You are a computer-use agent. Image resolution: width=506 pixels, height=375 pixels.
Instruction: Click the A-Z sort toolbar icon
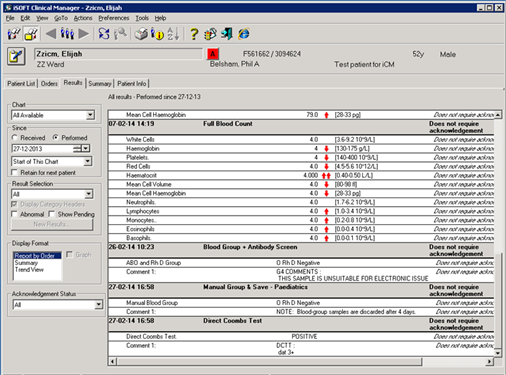pos(173,34)
